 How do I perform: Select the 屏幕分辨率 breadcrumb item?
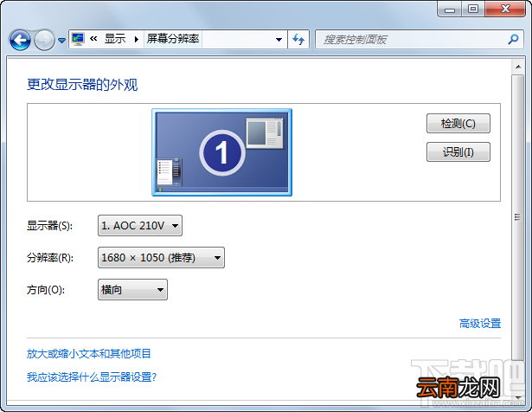point(173,39)
